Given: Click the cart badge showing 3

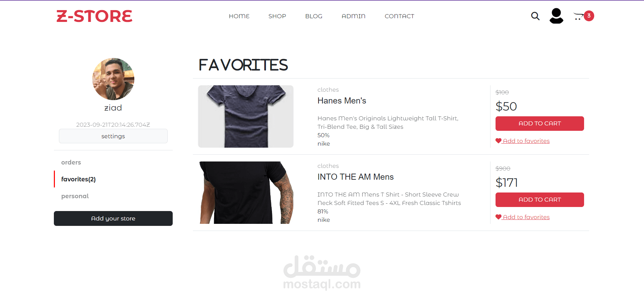Looking at the screenshot, I should point(589,16).
